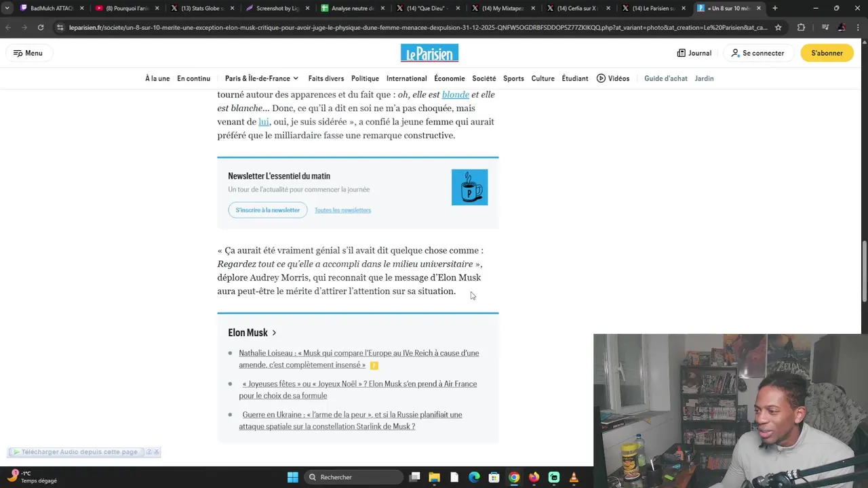Open the weather widget Temps dégagé
868x488 pixels.
(x=33, y=477)
